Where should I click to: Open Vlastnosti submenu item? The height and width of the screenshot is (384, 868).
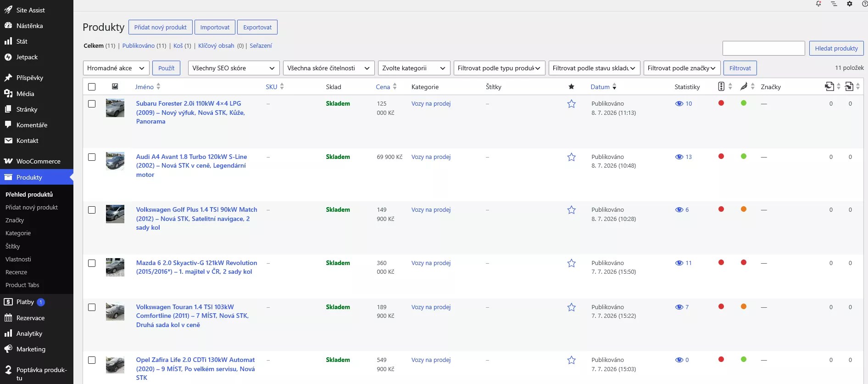pos(18,259)
